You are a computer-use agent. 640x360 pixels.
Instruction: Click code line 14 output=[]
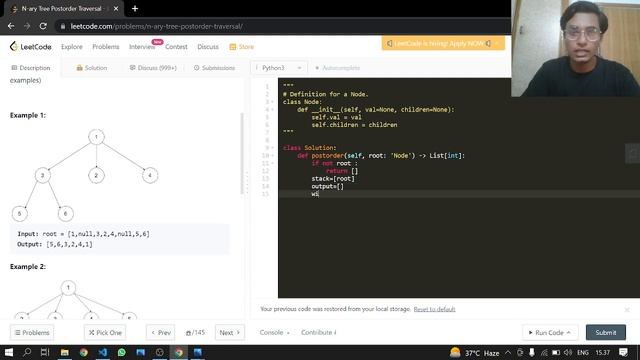(x=327, y=187)
